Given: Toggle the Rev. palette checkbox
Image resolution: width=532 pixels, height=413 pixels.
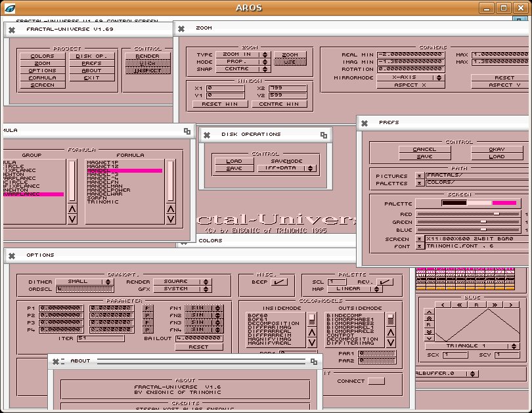Looking at the screenshot, I should coord(386,282).
